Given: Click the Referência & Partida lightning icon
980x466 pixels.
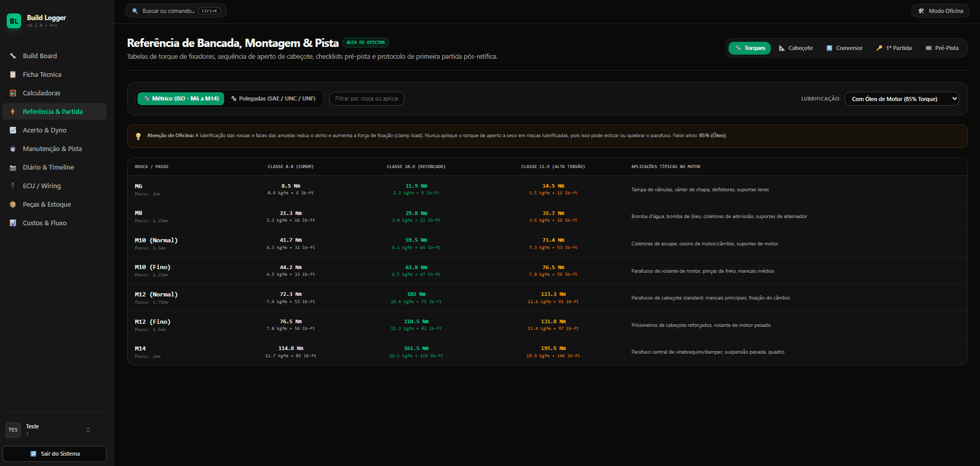Looking at the screenshot, I should tap(13, 111).
